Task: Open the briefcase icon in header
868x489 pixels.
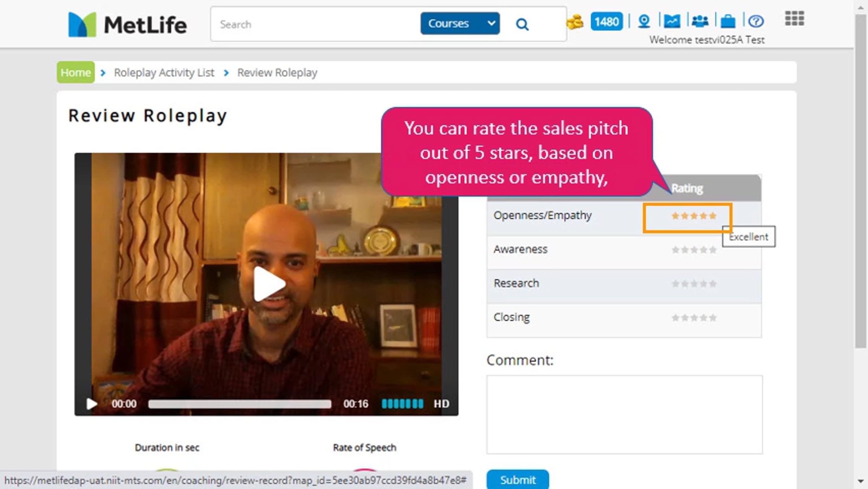Action: click(x=728, y=21)
